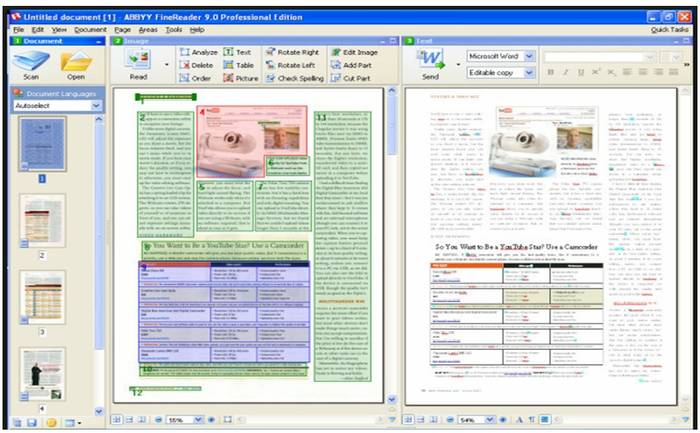Open the View menu
This screenshot has height=433, width=700.
coord(59,30)
